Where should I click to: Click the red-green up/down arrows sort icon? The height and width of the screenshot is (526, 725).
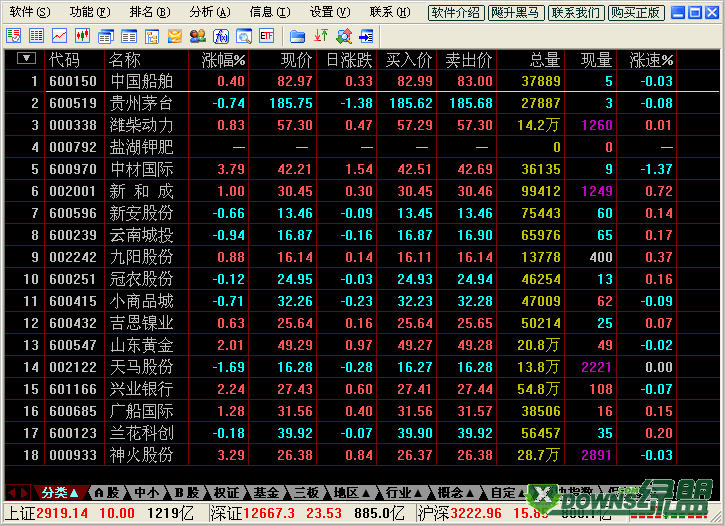click(321, 36)
